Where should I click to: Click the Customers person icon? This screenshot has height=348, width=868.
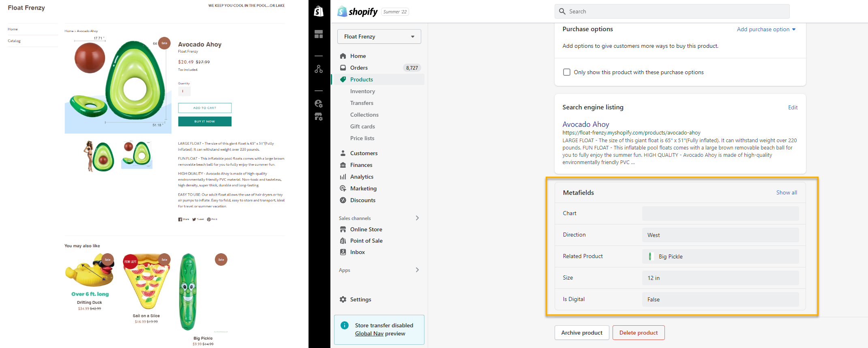click(343, 153)
